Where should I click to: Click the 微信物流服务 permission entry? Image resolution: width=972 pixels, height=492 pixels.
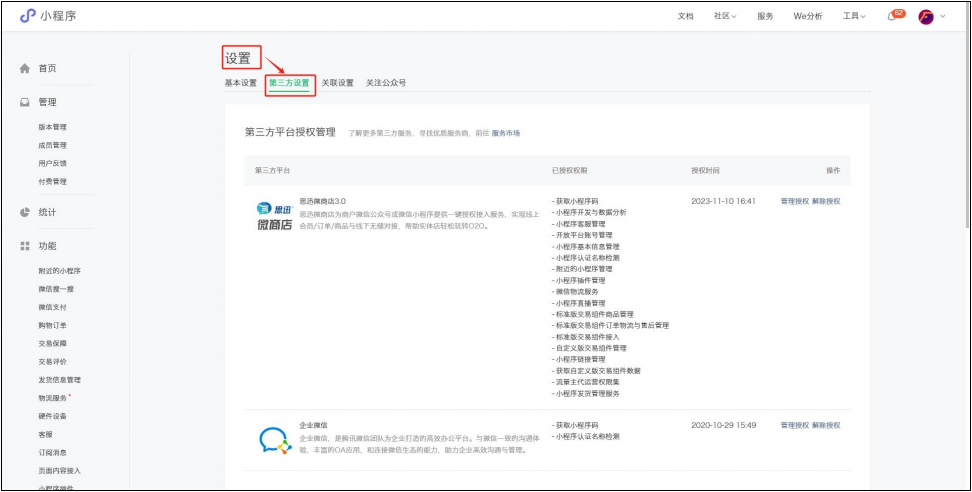click(x=575, y=292)
